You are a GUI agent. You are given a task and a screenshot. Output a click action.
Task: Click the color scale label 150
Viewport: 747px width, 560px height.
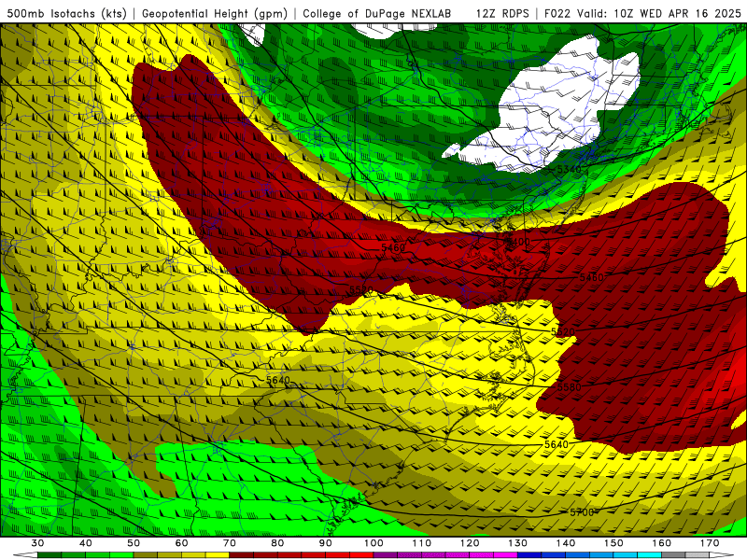coord(613,543)
